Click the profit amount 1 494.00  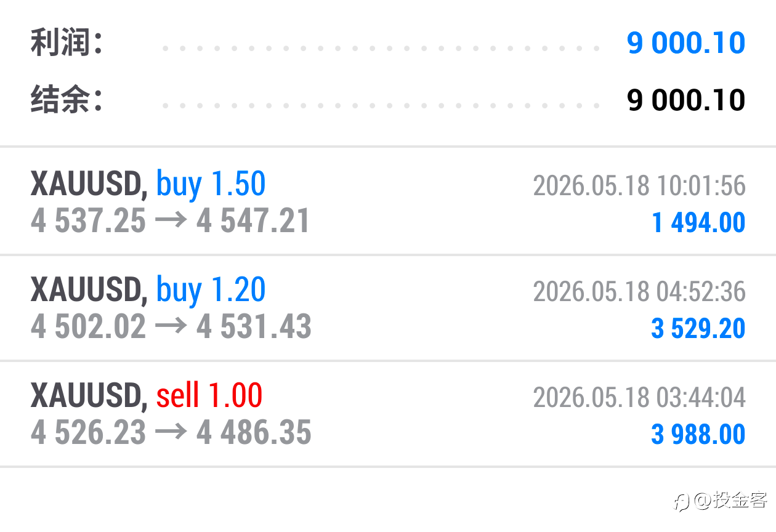tap(698, 222)
